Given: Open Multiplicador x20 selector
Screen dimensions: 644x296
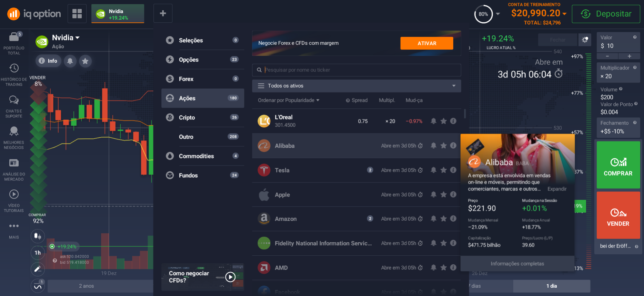Looking at the screenshot, I should [x=618, y=72].
